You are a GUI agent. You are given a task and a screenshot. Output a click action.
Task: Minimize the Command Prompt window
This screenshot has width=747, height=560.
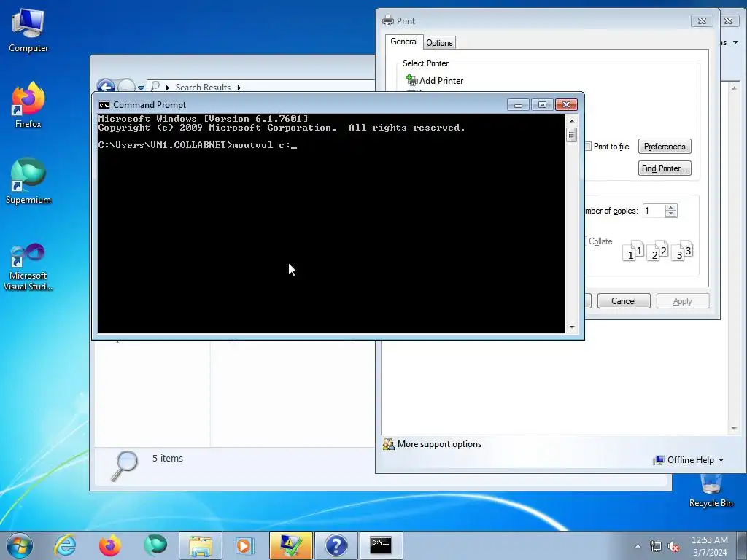[x=519, y=104]
